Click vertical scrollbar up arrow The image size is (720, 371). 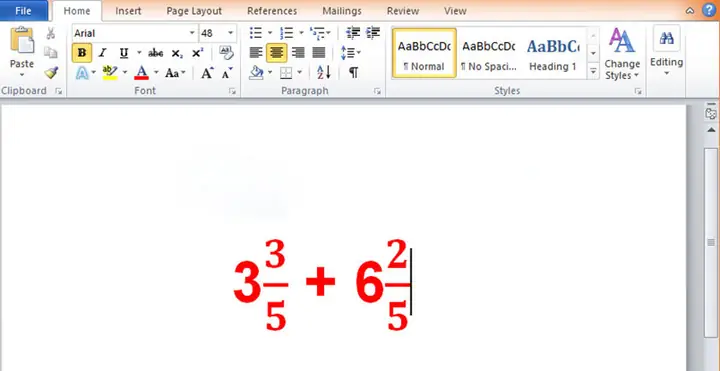pos(711,130)
